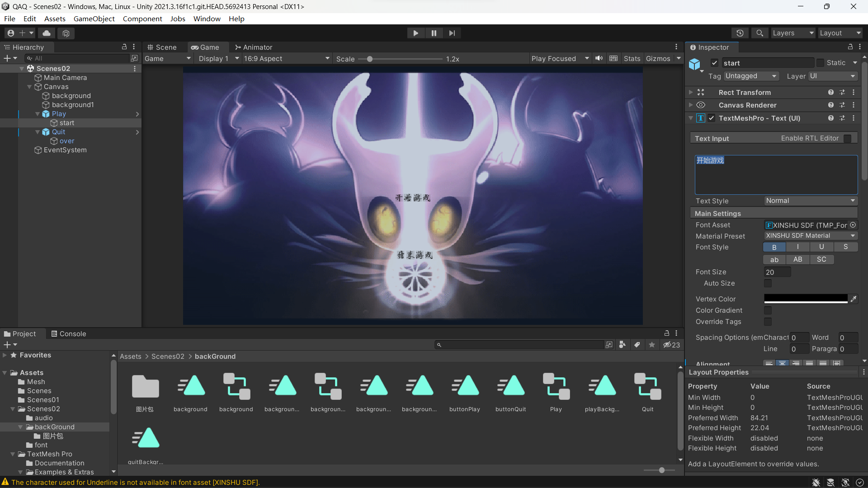
Task: Collapse the Canvas hierarchy node
Action: 29,87
